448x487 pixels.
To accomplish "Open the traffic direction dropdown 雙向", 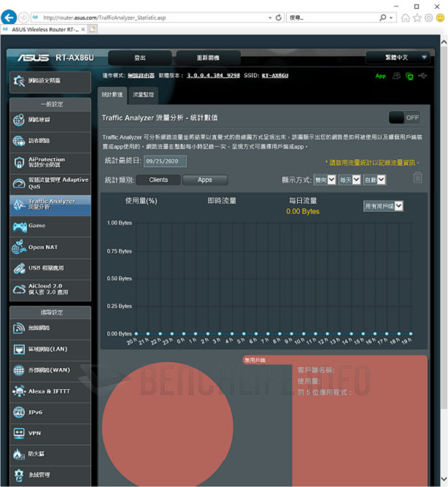I will click(x=325, y=180).
